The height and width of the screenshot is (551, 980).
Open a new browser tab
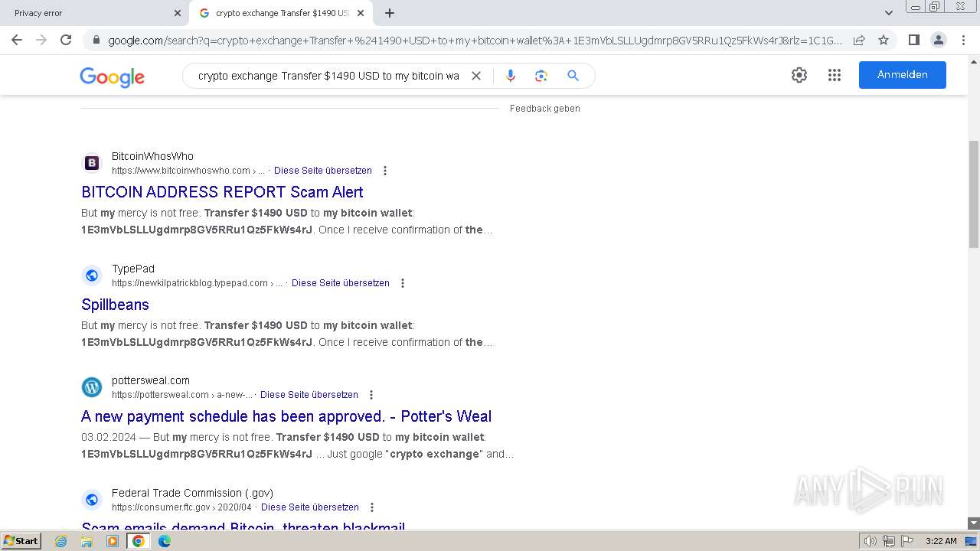390,13
